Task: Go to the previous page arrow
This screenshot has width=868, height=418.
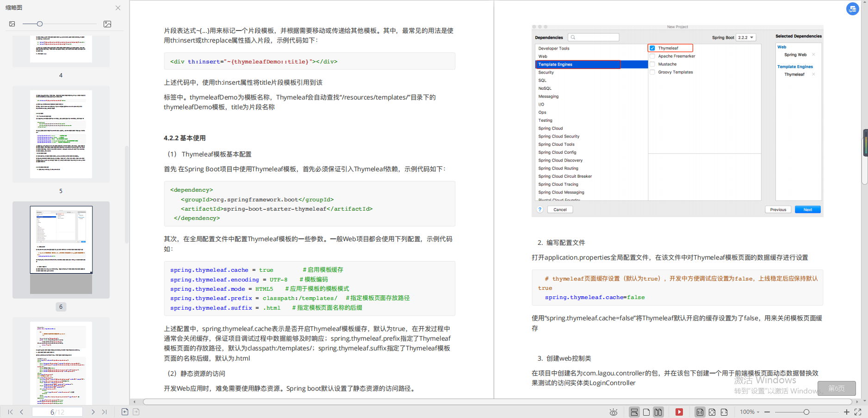Action: (x=21, y=412)
